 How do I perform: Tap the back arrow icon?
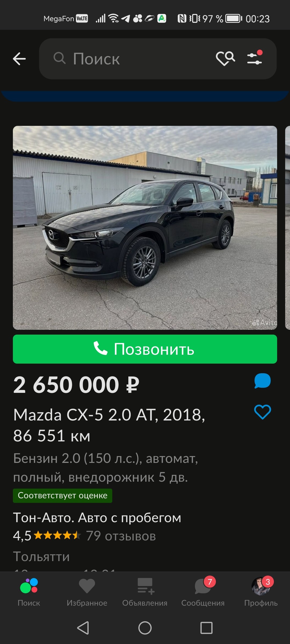click(x=19, y=59)
